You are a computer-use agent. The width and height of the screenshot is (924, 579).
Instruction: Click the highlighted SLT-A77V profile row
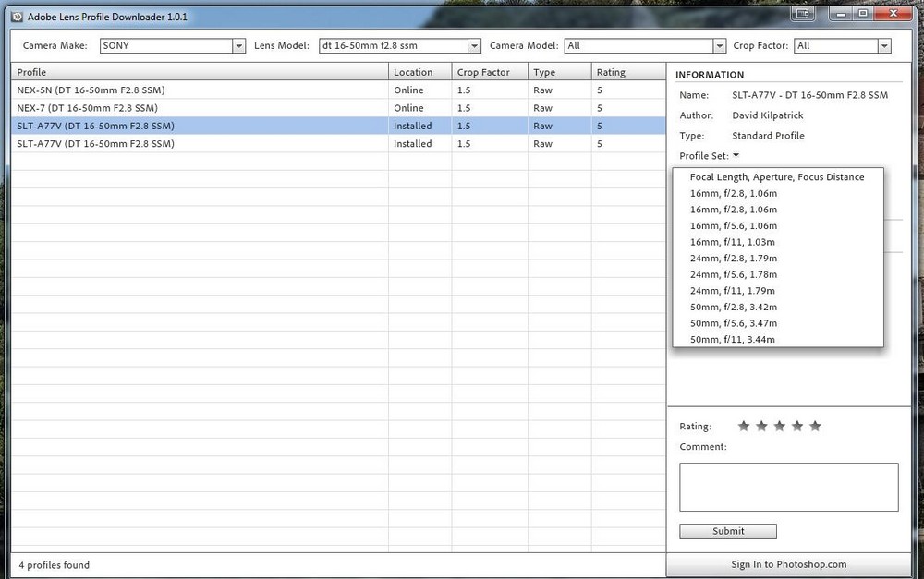tap(337, 126)
